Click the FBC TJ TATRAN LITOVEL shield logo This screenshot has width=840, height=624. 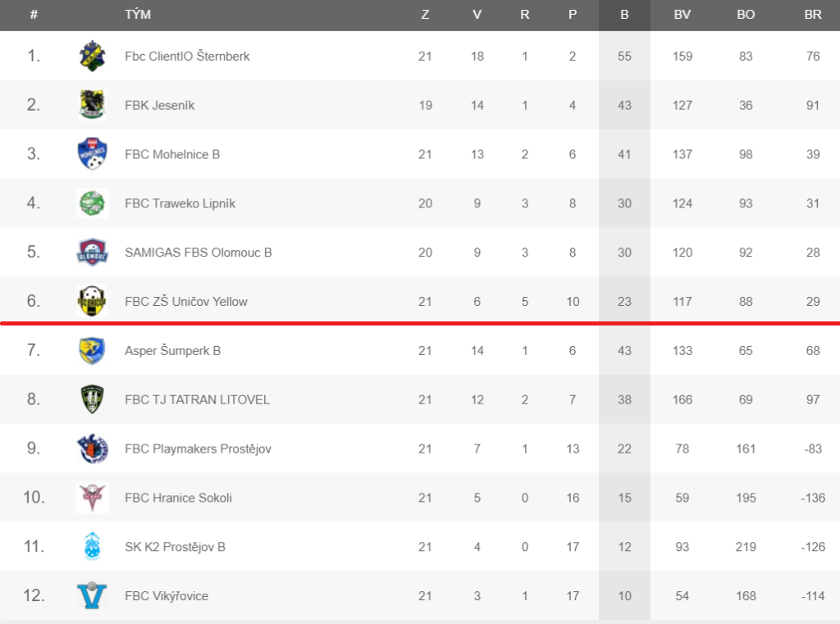[x=92, y=399]
